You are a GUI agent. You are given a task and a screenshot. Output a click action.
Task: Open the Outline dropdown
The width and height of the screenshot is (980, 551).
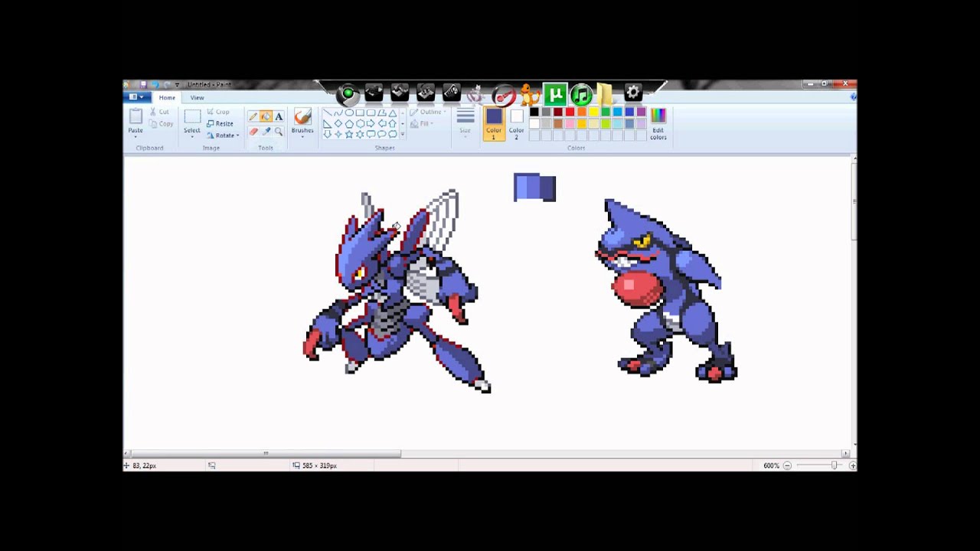(x=428, y=112)
